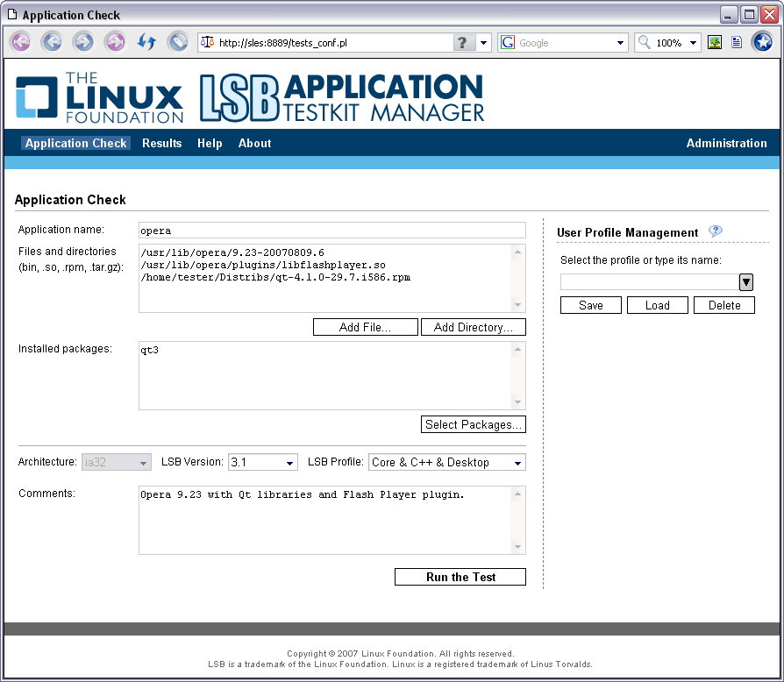Click the rewind navigation icon
Screen dimensions: 784x682
click(21, 42)
